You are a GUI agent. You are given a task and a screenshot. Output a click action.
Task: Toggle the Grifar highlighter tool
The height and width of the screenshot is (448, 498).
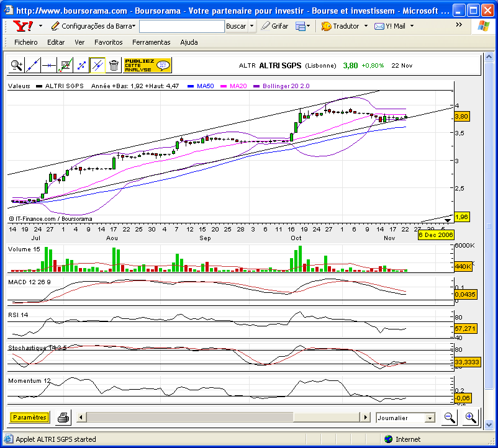[x=274, y=26]
